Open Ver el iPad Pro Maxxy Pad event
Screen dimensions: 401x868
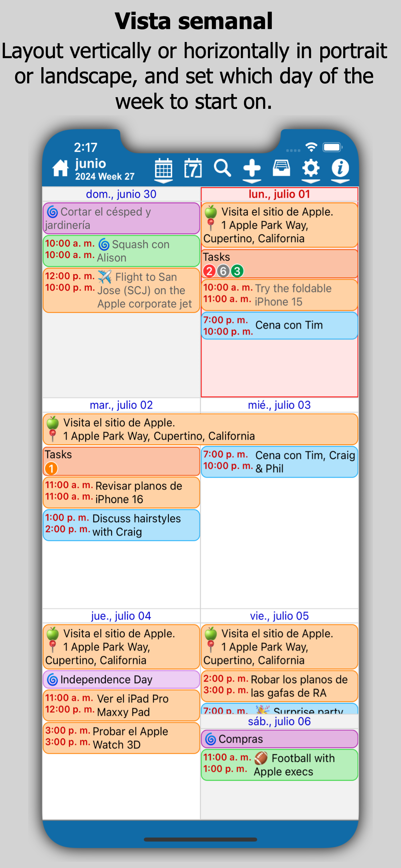click(121, 705)
